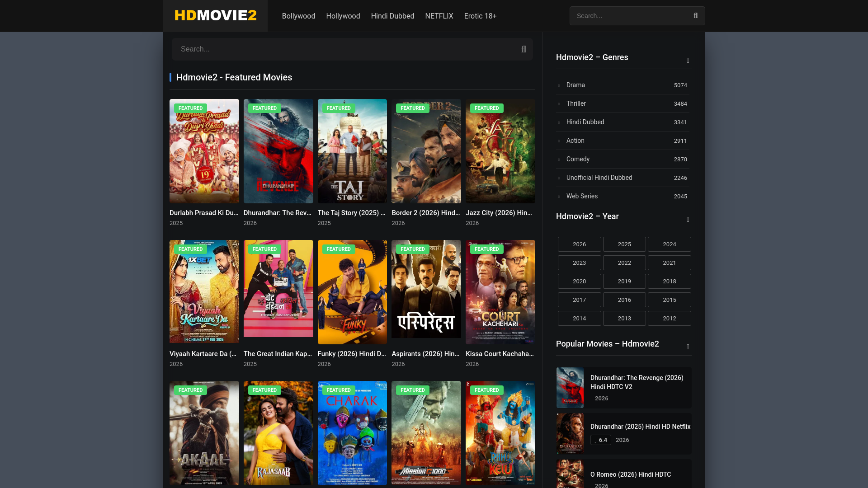868x488 pixels.
Task: Open popular O Romeo (2026) Hindi HDTC link
Action: coord(631,474)
